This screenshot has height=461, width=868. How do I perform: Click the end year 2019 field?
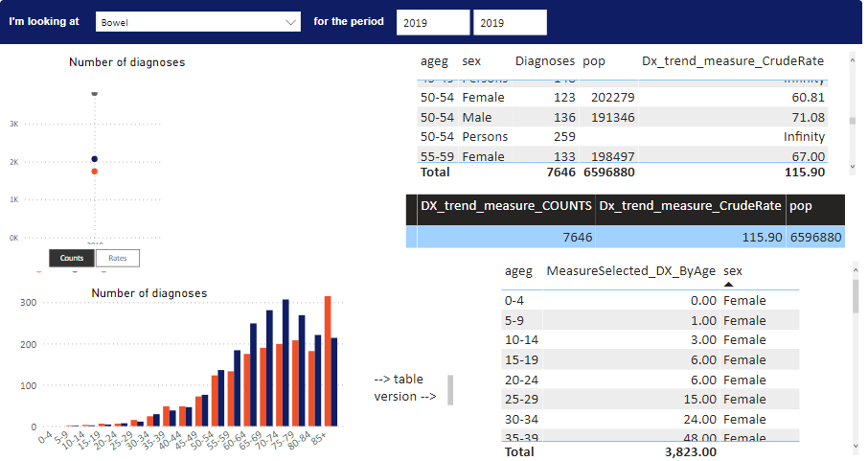coord(510,22)
